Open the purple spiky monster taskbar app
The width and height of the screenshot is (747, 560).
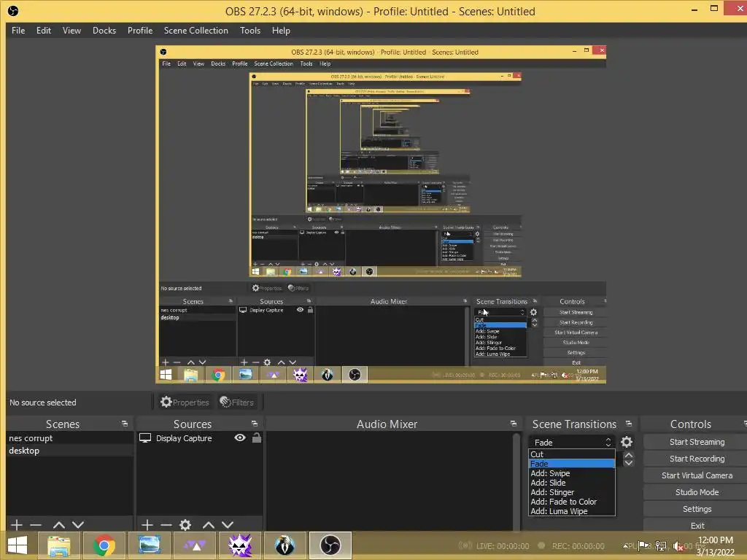(x=239, y=545)
